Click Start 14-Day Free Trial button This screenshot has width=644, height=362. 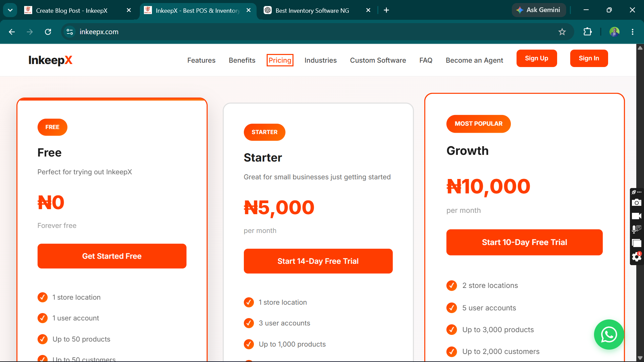point(318,261)
